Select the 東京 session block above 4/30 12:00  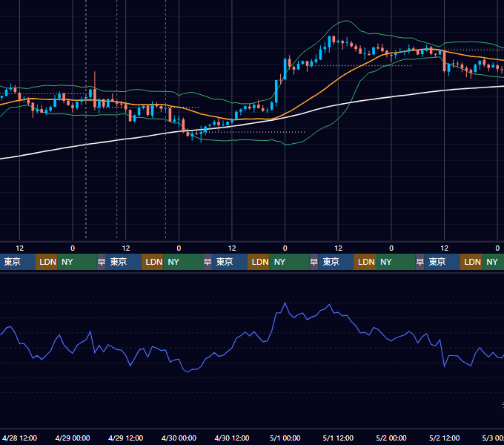230,262
